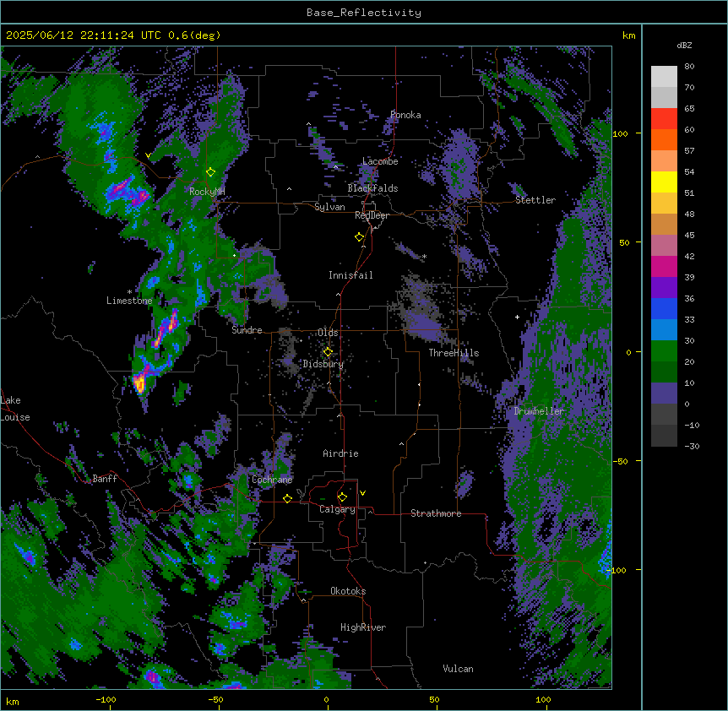Select the bright green 20-30 dBZ legend swatch
Image resolution: width=728 pixels, height=711 pixels.
point(664,351)
